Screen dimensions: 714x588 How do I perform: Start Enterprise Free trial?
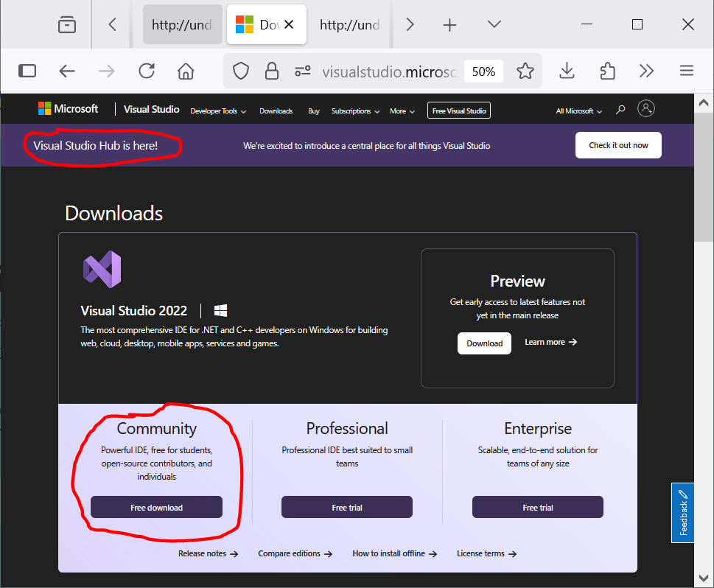coord(538,508)
